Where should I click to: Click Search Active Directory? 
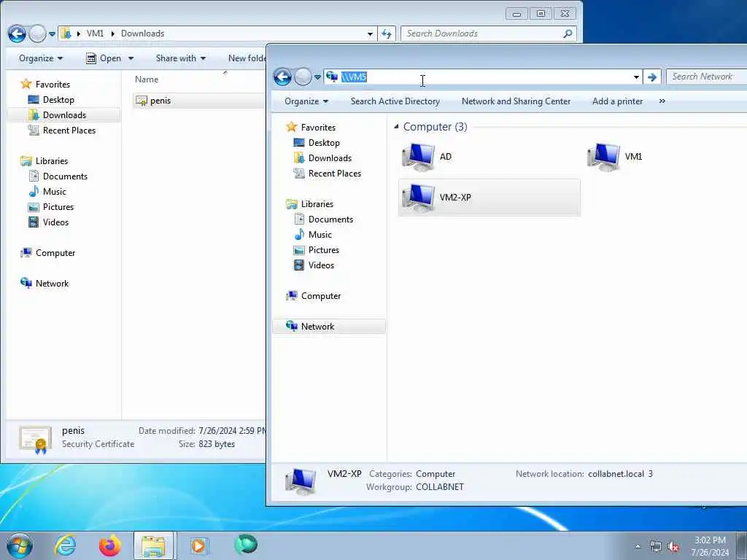pyautogui.click(x=395, y=101)
